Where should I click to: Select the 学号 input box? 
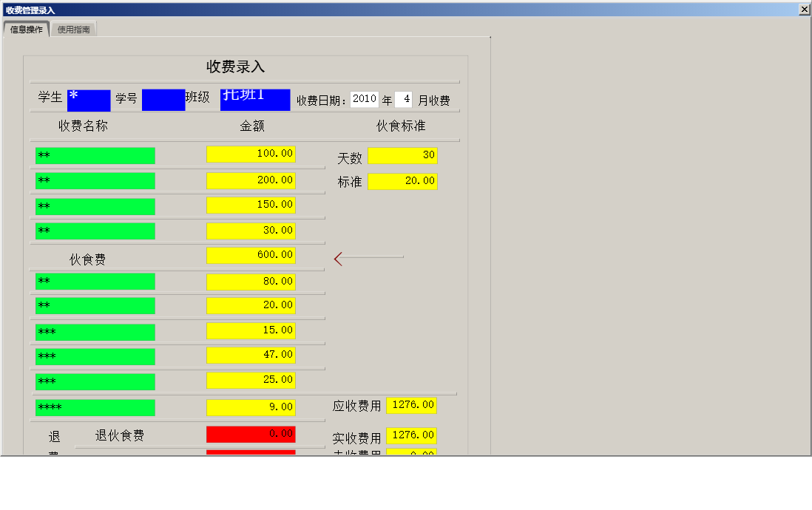tap(163, 99)
